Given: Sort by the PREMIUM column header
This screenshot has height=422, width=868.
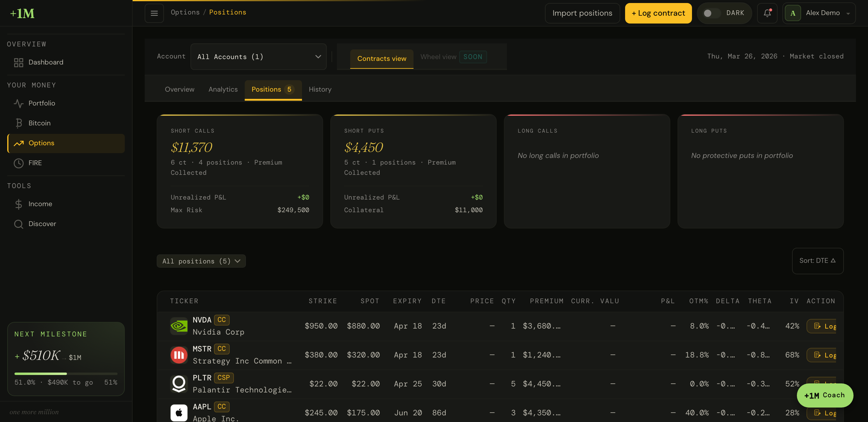Looking at the screenshot, I should click(546, 301).
